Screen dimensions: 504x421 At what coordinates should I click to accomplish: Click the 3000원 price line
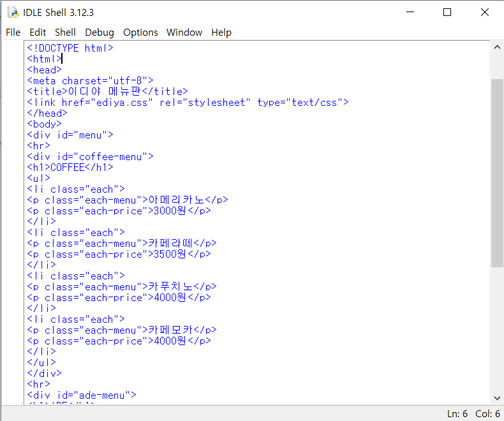(x=119, y=211)
